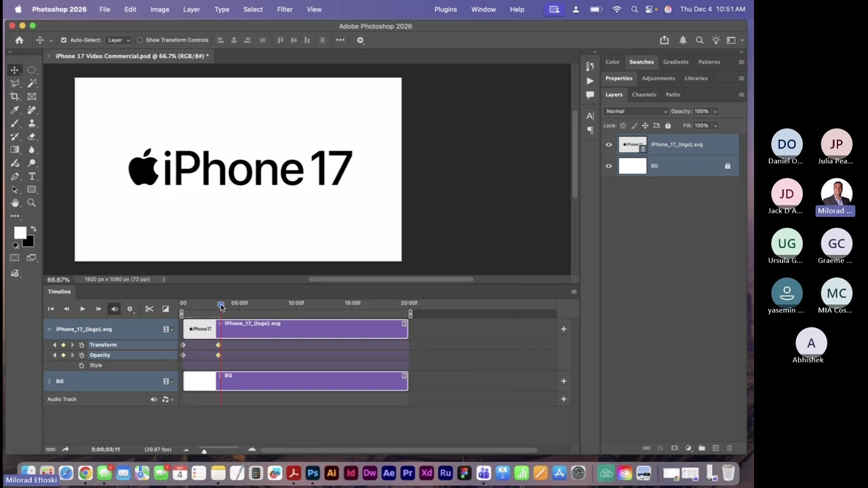Select the Horizontal Type tool
This screenshot has width=868, height=488.
click(x=32, y=176)
